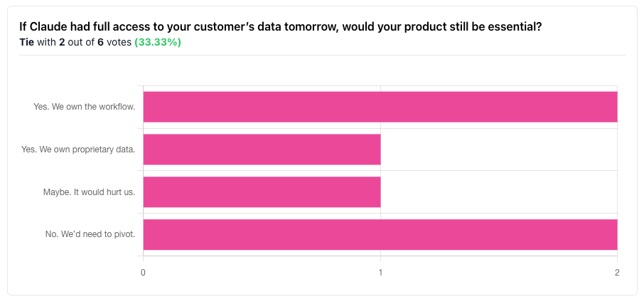
Task: Click the "0" tick on the x-axis
Action: tap(144, 273)
